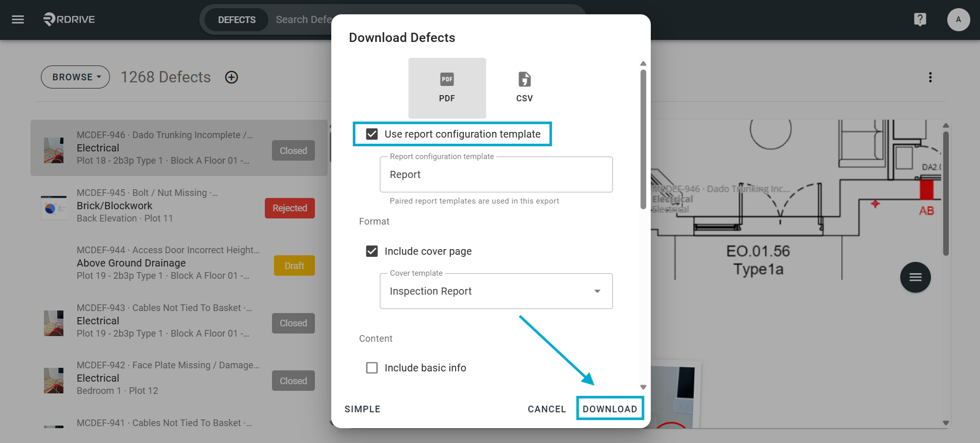Select the CSV export format

tap(525, 88)
